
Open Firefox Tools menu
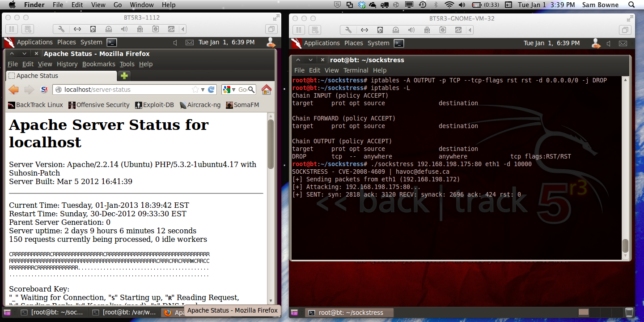pos(127,64)
